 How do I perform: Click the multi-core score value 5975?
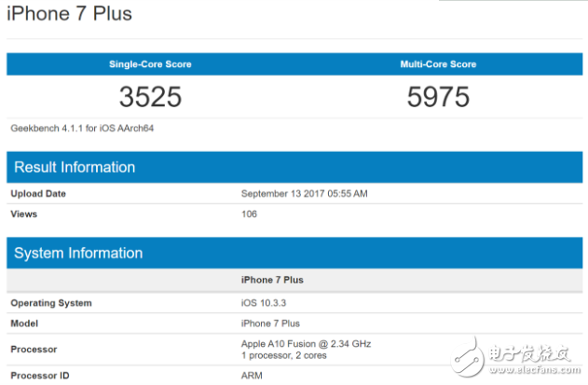tap(437, 97)
